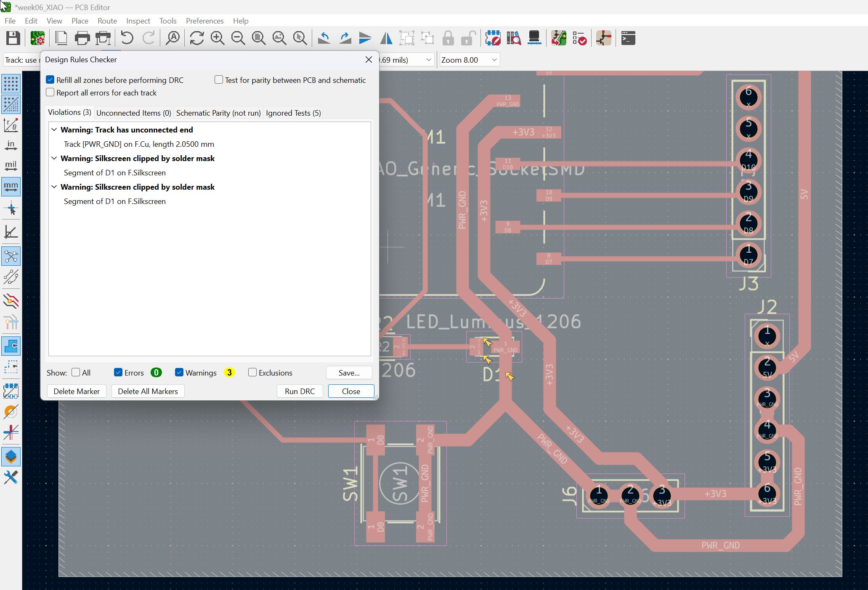Image resolution: width=868 pixels, height=590 pixels.
Task: Enable Exclusions checkbox
Action: (252, 373)
